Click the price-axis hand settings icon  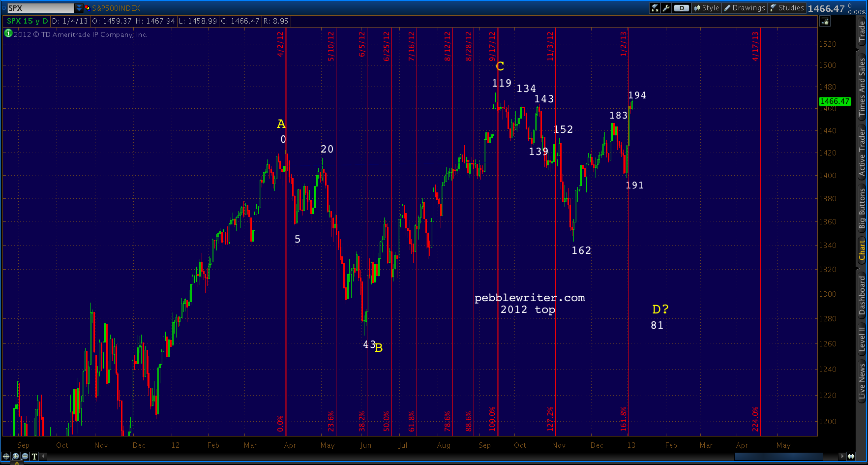tap(825, 21)
